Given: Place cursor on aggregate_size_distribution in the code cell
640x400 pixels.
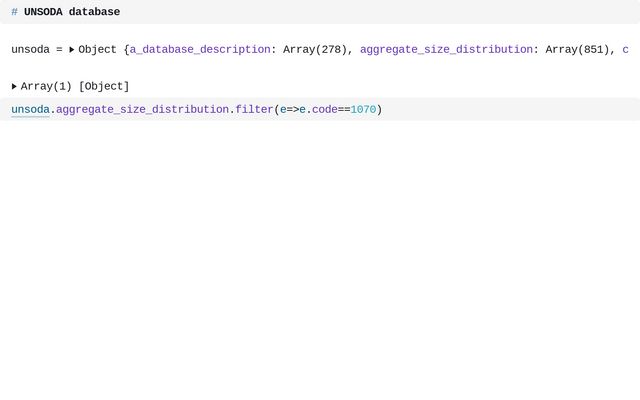Looking at the screenshot, I should [142, 109].
